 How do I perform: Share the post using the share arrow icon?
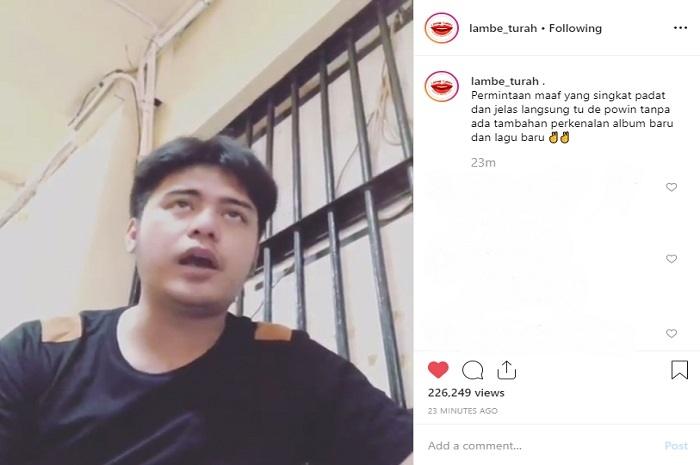point(507,370)
